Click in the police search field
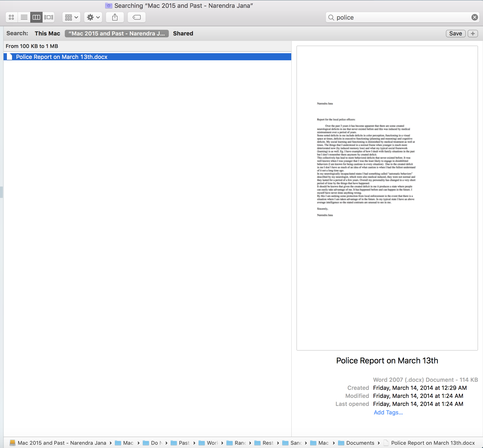483x448 pixels. pyautogui.click(x=400, y=17)
